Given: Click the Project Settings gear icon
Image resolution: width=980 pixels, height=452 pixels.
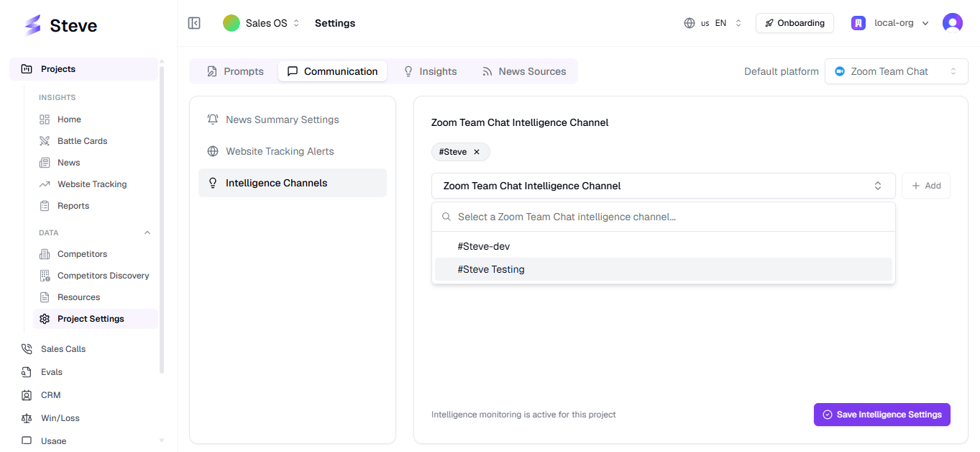Looking at the screenshot, I should [45, 319].
